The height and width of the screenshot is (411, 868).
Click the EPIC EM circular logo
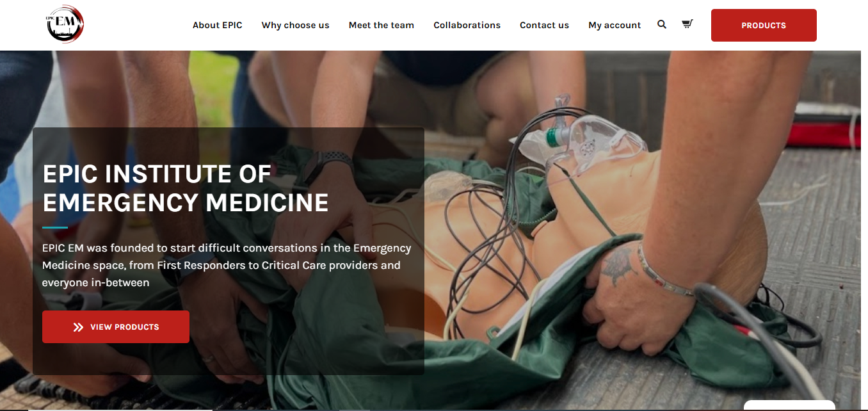pos(65,24)
